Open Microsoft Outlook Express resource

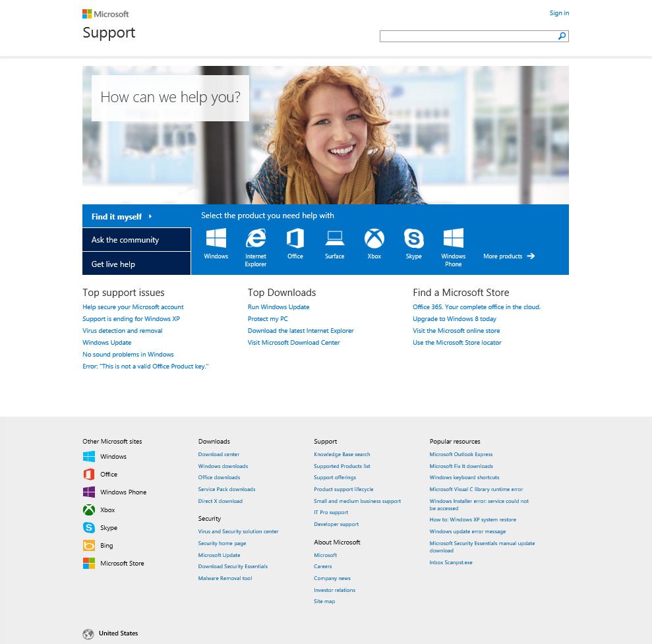461,454
